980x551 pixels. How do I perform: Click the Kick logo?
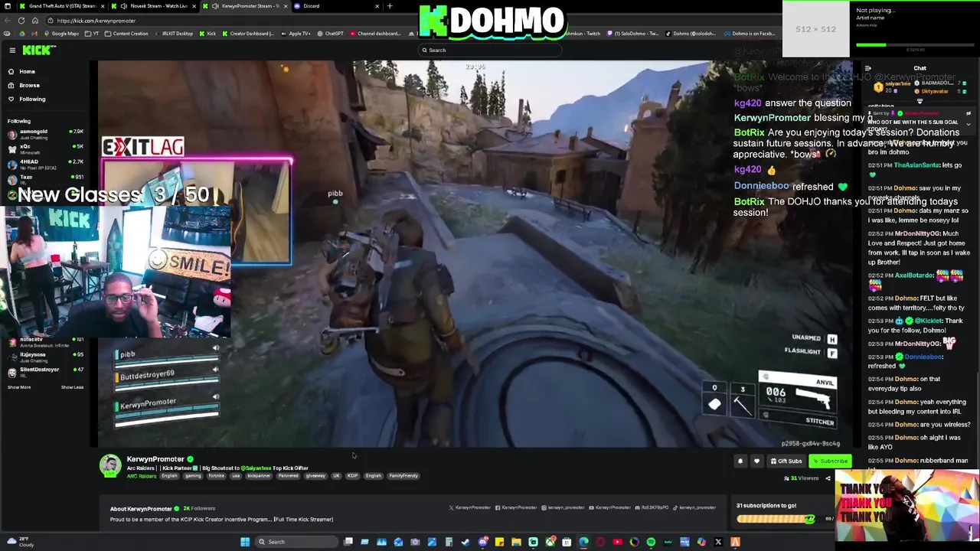[x=38, y=50]
